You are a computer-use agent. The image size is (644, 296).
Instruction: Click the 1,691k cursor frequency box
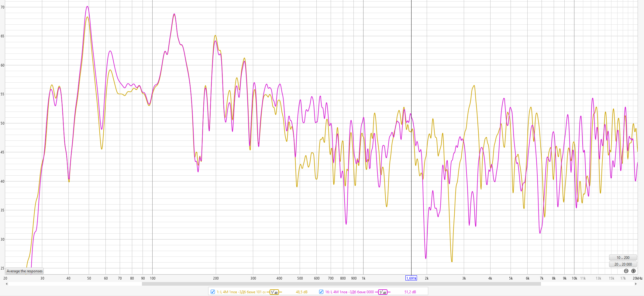(x=411, y=278)
